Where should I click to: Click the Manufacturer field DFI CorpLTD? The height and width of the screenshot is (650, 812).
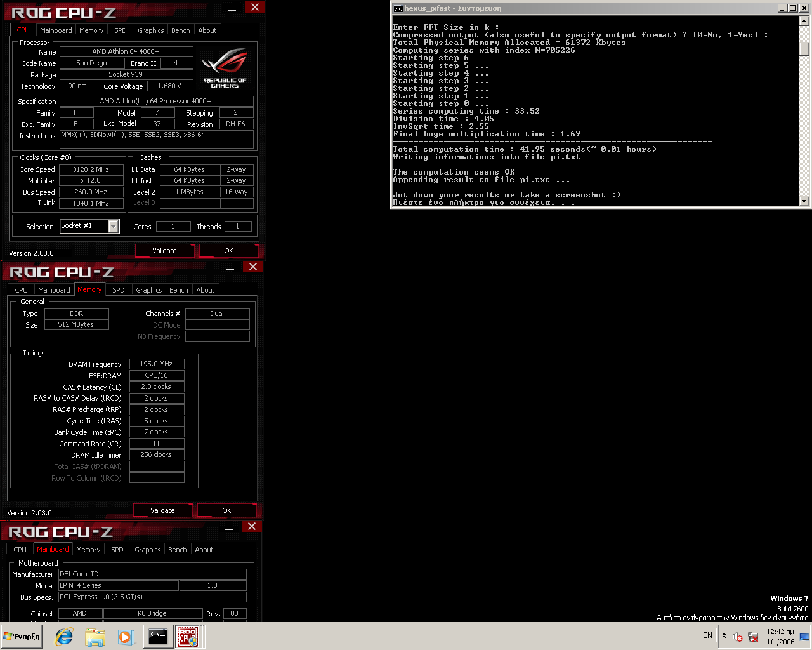pyautogui.click(x=152, y=574)
